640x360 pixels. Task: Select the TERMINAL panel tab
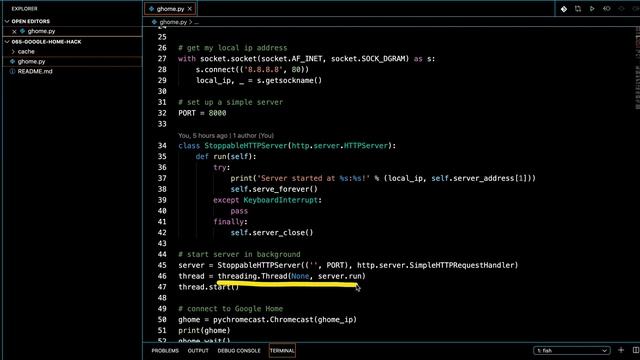pyautogui.click(x=282, y=351)
